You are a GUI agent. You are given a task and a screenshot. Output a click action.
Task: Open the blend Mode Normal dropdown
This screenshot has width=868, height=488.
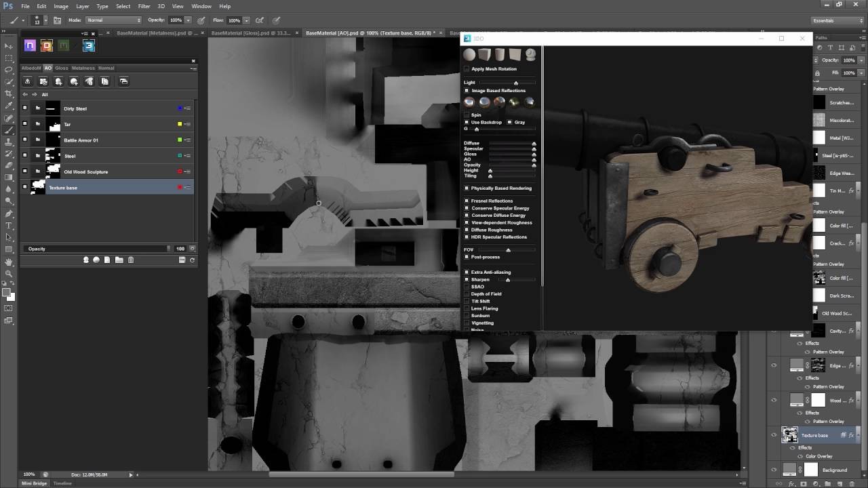(x=112, y=20)
